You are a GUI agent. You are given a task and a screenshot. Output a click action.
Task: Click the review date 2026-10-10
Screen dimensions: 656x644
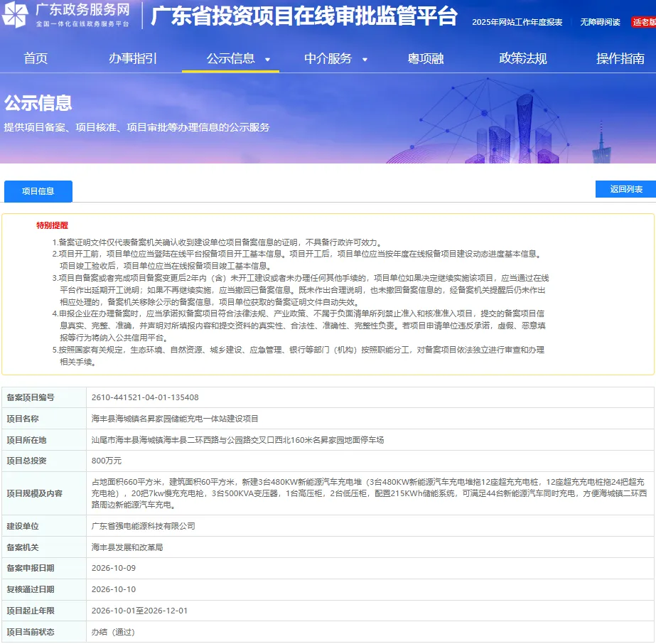tap(114, 589)
